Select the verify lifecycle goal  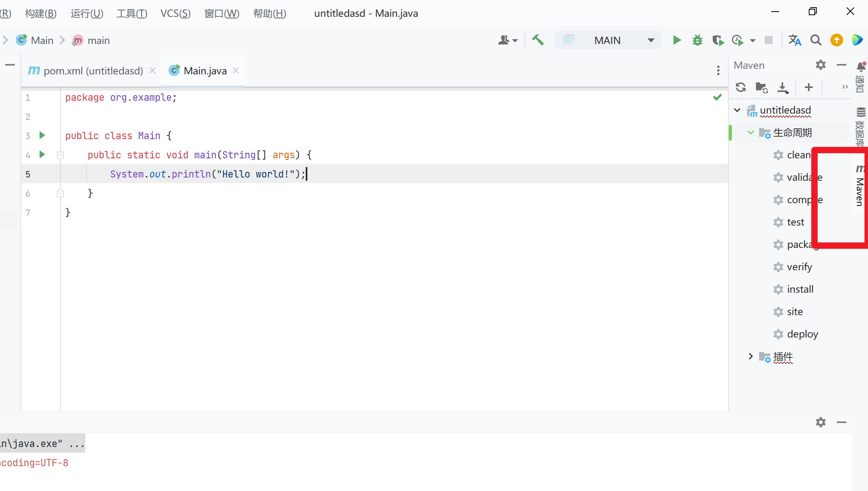(793, 267)
